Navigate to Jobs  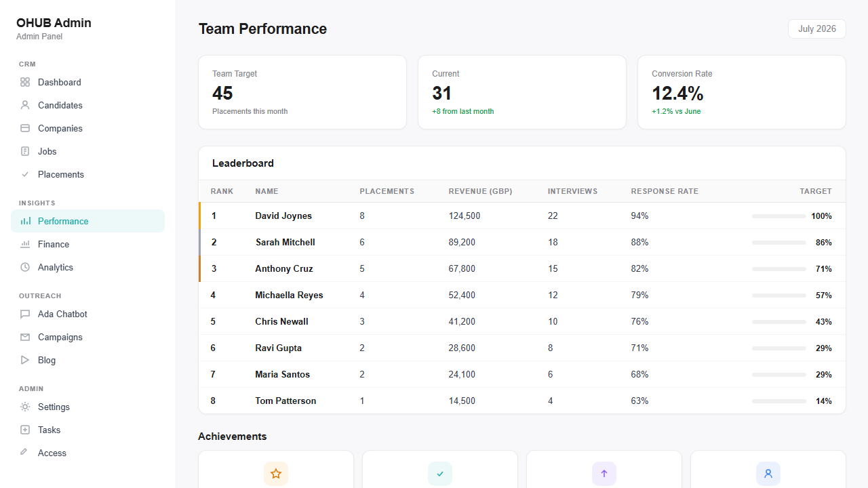[87, 151]
